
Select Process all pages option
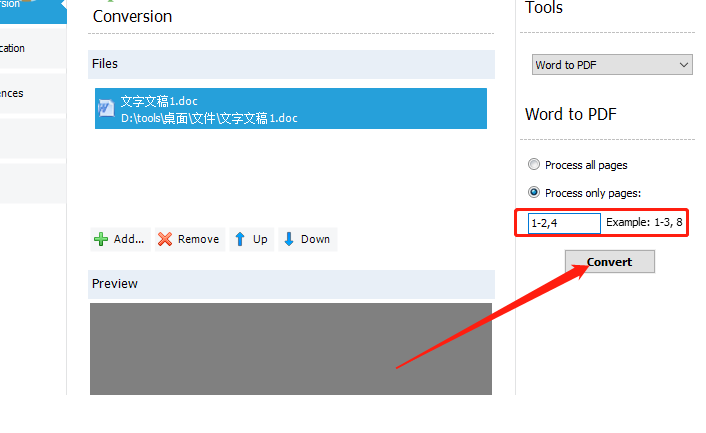click(x=534, y=164)
